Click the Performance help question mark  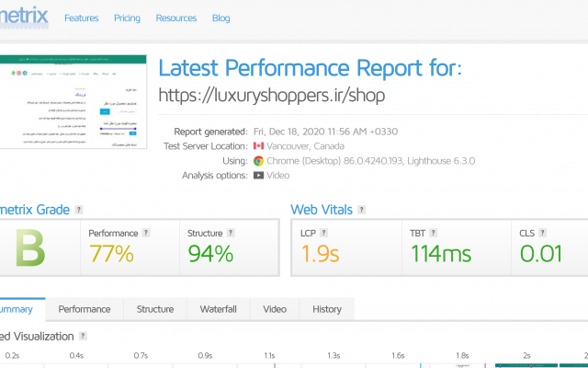[146, 233]
